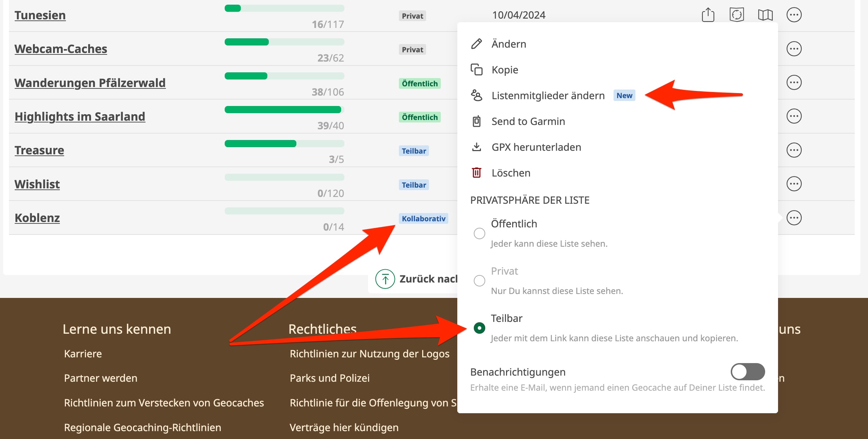The image size is (868, 439).
Task: Click the Kollaborativ badge on Koblenz row
Action: pos(423,218)
